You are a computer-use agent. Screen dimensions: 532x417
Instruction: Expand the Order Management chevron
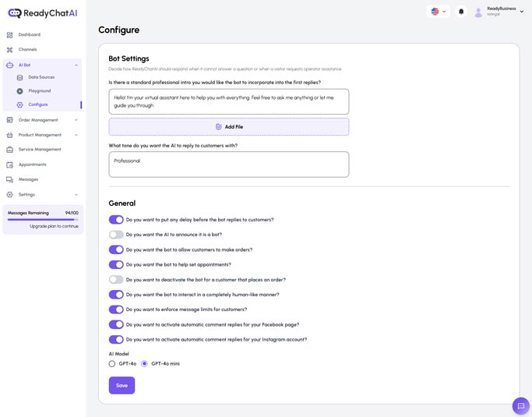[76, 120]
